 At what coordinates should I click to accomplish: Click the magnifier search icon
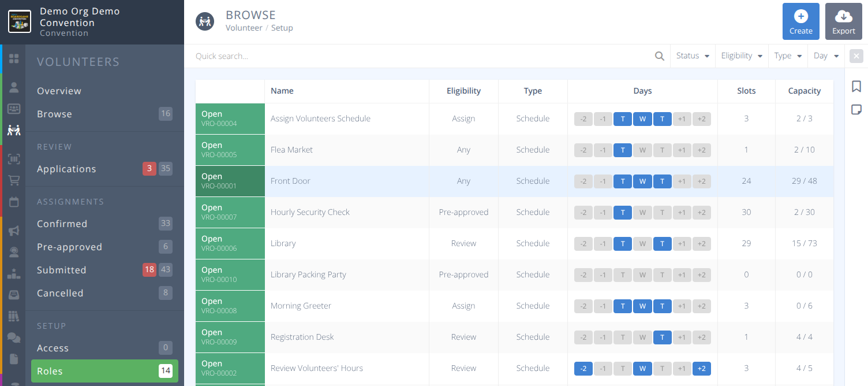(x=660, y=56)
